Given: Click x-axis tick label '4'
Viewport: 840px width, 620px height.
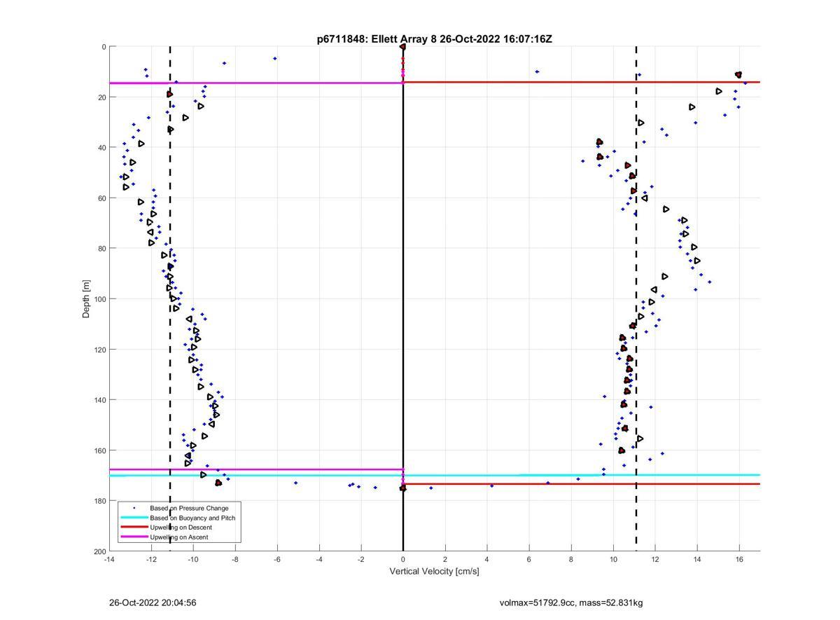Looking at the screenshot, I should click(x=487, y=559).
